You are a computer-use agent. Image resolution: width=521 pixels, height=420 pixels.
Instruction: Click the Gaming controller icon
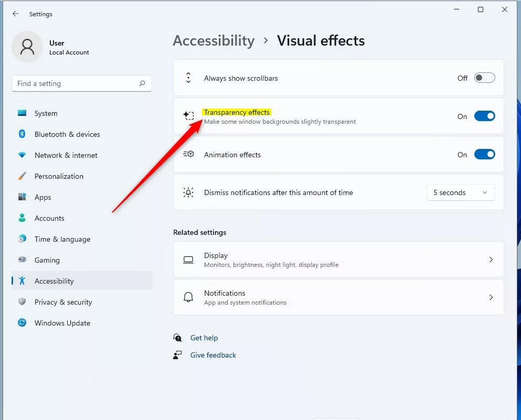point(22,260)
